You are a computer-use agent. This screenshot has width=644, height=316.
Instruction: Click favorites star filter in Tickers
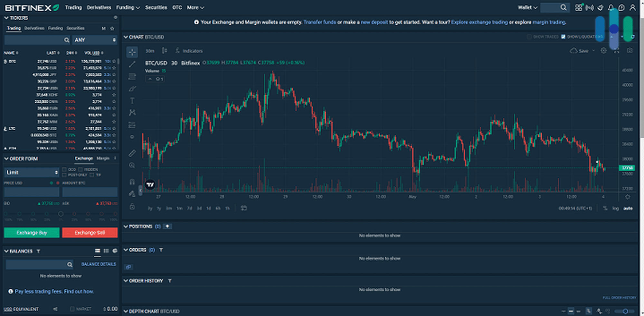tap(112, 29)
